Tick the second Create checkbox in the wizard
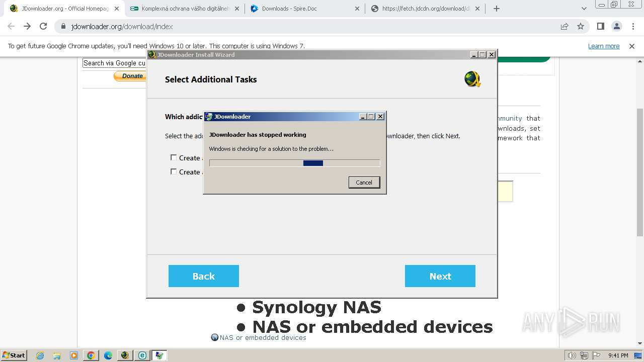 174,172
